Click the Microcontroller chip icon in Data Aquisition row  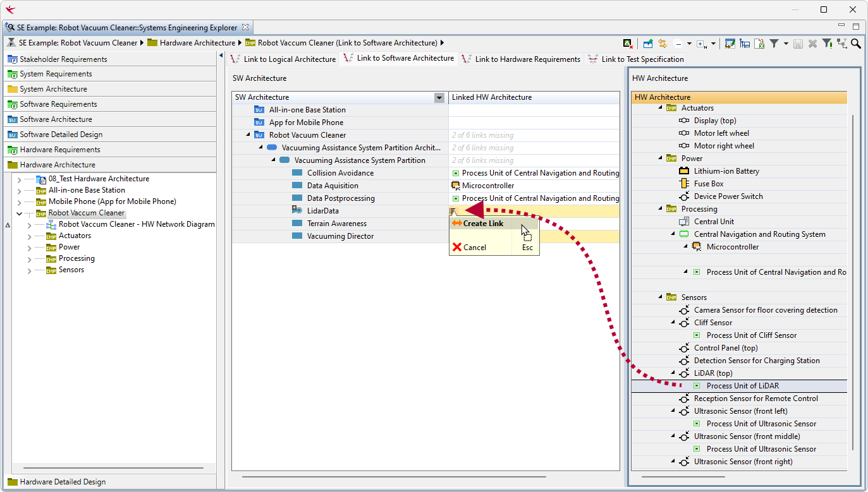455,186
